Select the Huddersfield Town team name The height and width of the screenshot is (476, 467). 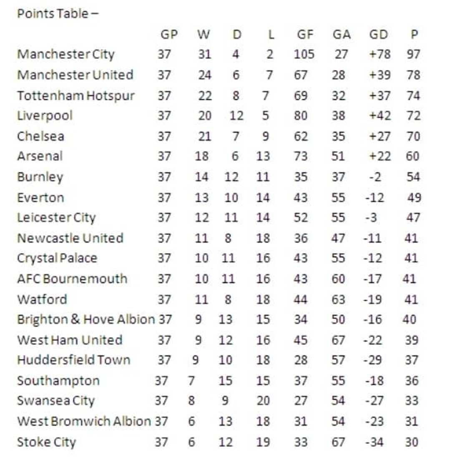click(x=73, y=360)
